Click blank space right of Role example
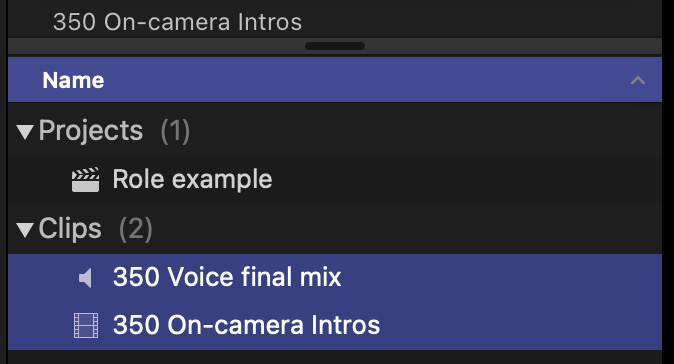Image resolution: width=674 pixels, height=364 pixels. click(467, 179)
